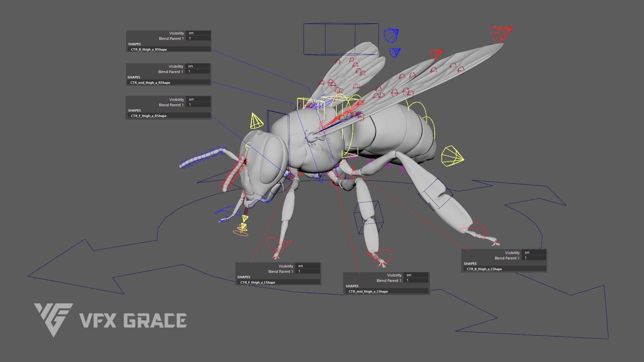Click Visibility value of CTR_mid_thigh_a_LShape panel
The width and height of the screenshot is (644, 362).
(x=416, y=275)
